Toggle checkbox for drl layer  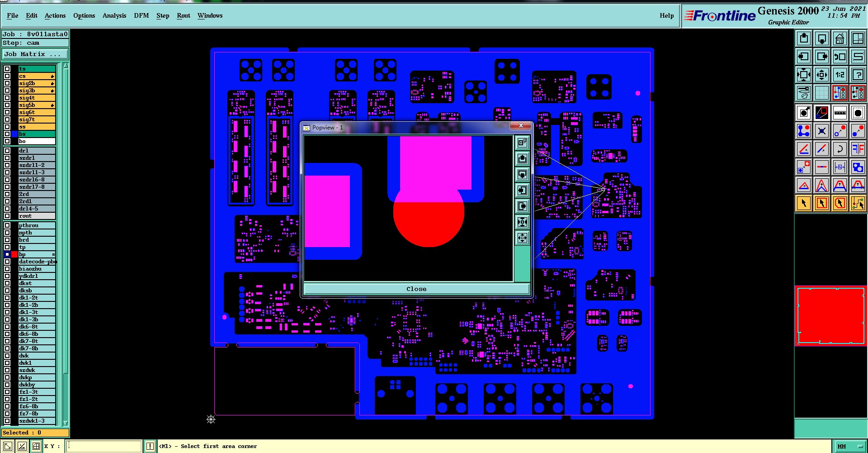point(7,151)
